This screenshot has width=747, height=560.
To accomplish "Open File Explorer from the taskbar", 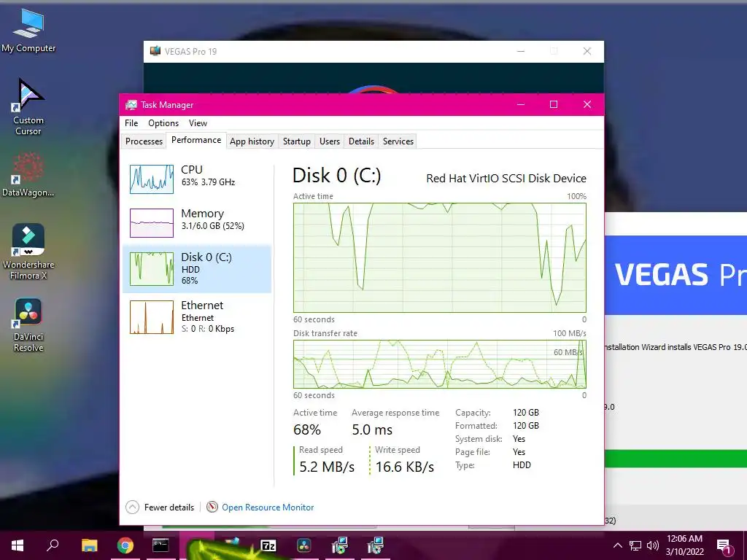I will pos(89,545).
